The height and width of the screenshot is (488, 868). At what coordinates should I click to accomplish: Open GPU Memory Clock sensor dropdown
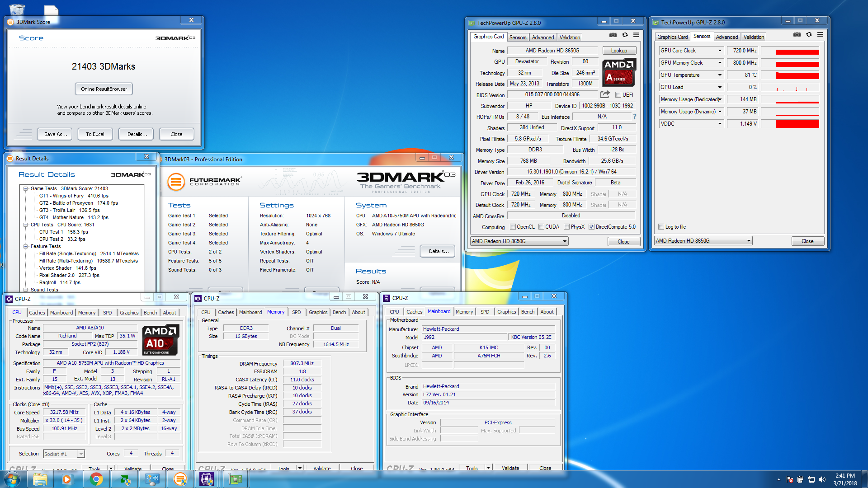coord(720,63)
